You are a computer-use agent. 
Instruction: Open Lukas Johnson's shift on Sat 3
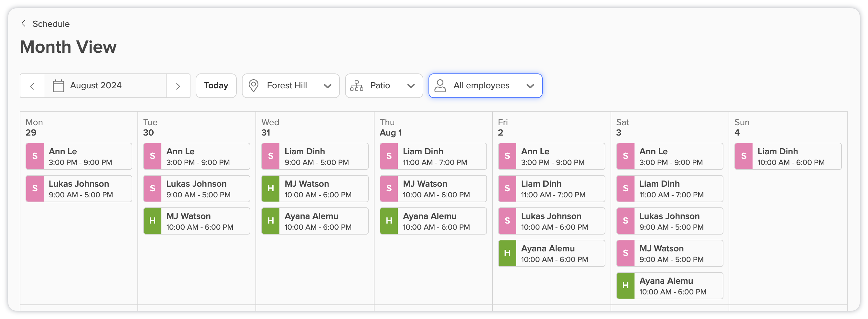point(670,221)
